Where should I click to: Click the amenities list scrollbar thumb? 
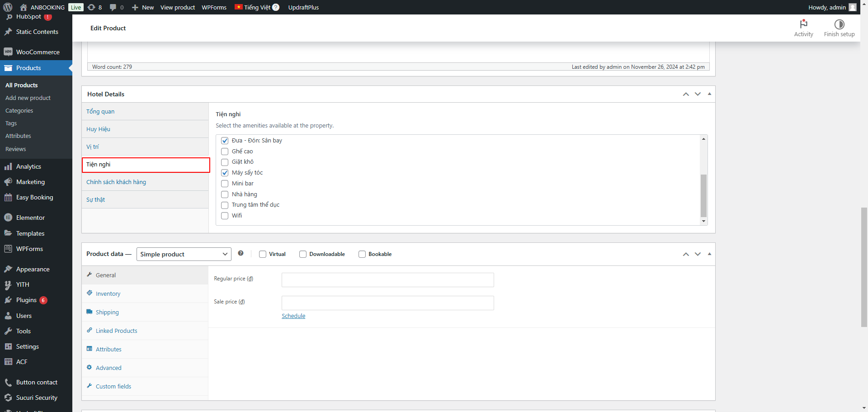tap(703, 196)
